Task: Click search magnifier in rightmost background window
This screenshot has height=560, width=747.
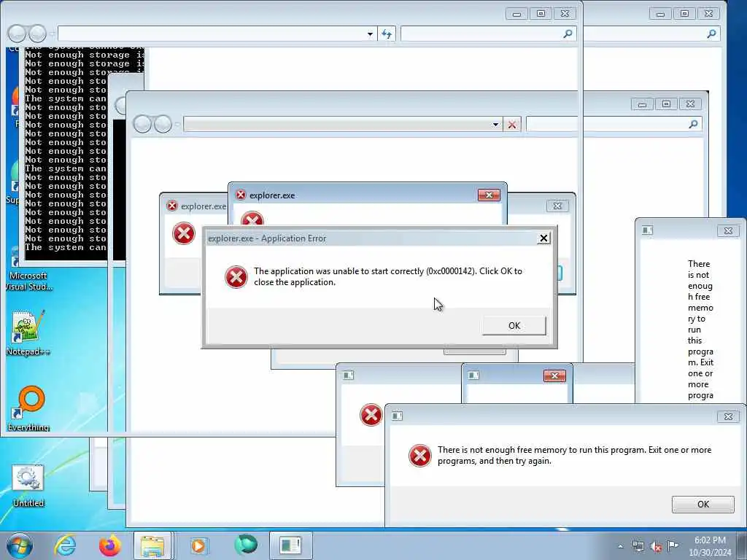Action: pyautogui.click(x=711, y=34)
